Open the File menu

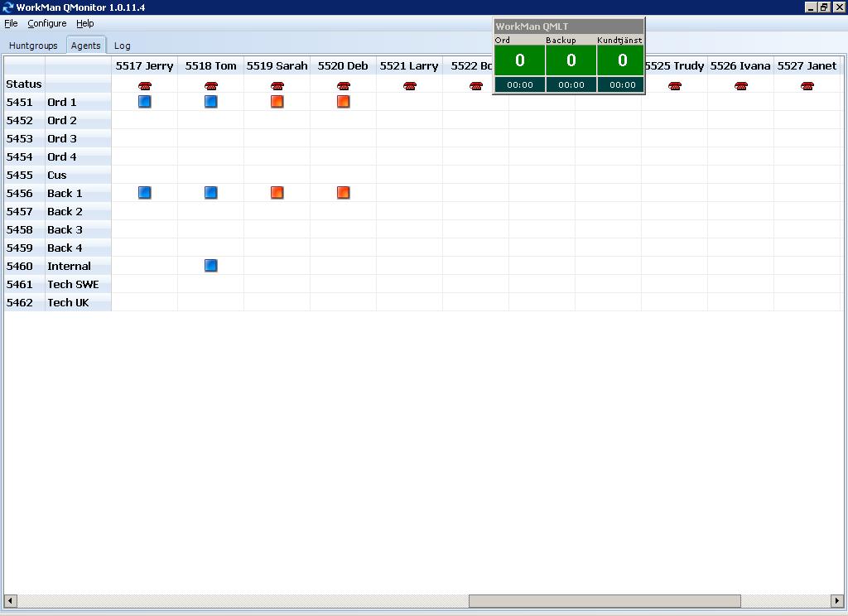click(x=11, y=23)
